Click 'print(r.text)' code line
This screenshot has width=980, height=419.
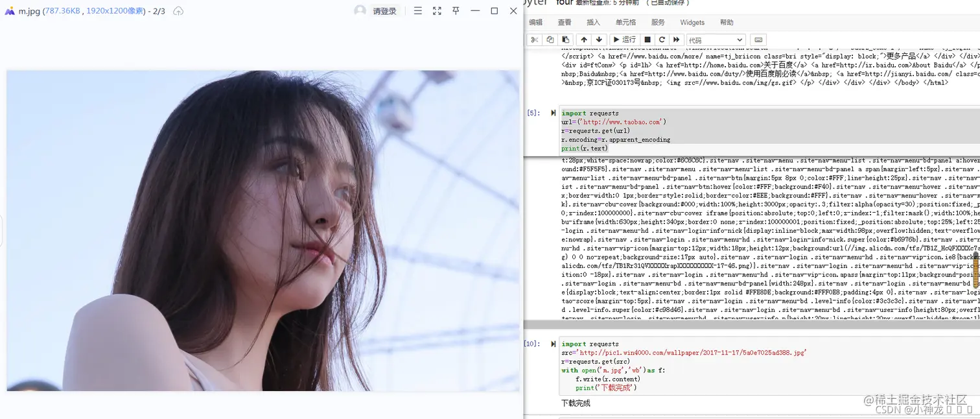pyautogui.click(x=585, y=149)
